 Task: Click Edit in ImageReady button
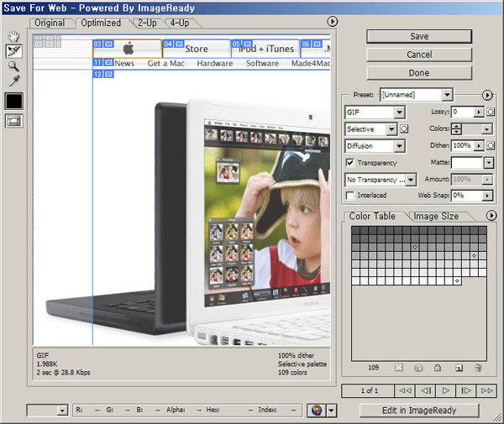[419, 411]
